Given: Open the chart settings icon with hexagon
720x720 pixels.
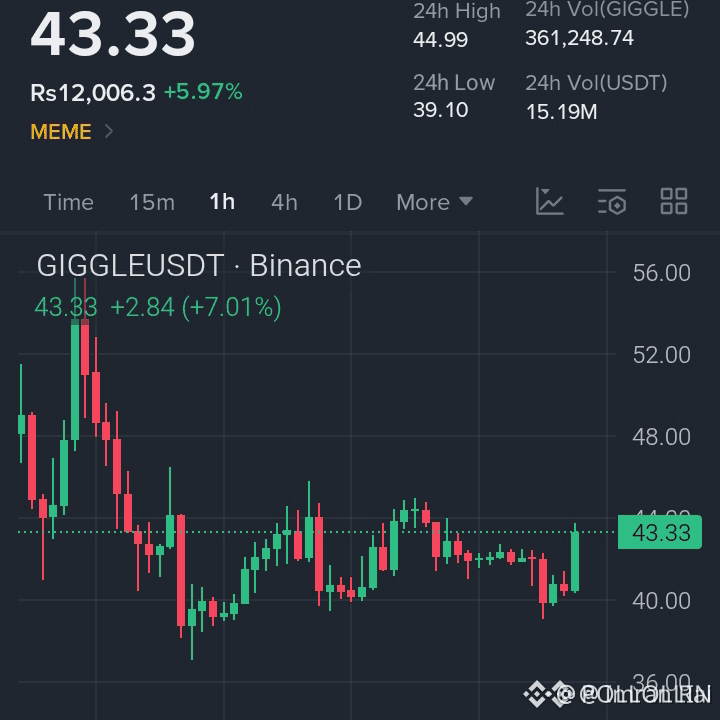Looking at the screenshot, I should (x=612, y=201).
